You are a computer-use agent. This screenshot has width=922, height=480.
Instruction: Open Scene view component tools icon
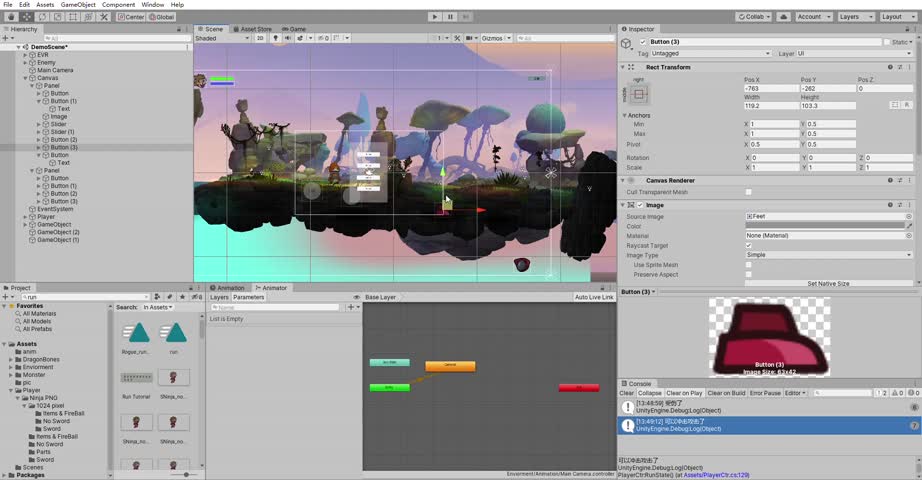(457, 38)
